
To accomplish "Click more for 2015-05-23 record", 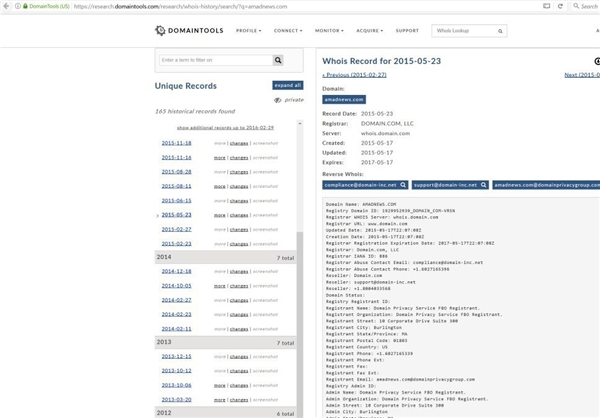I will point(220,215).
